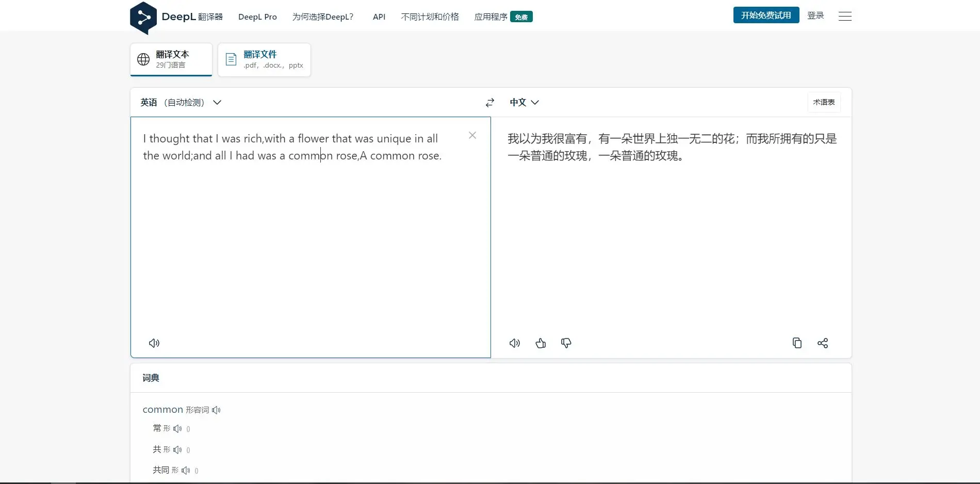Swap source and target languages
This screenshot has height=484, width=980.
coord(490,103)
